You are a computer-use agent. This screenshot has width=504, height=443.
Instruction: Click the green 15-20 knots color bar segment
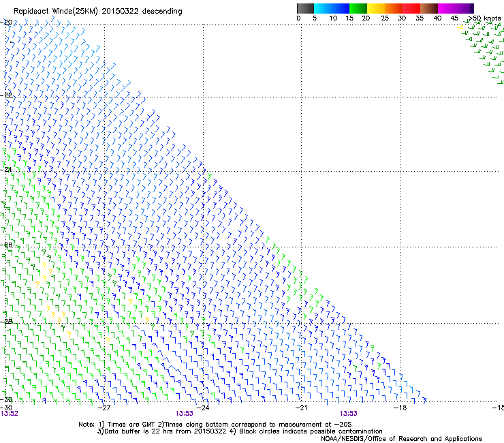coord(358,8)
